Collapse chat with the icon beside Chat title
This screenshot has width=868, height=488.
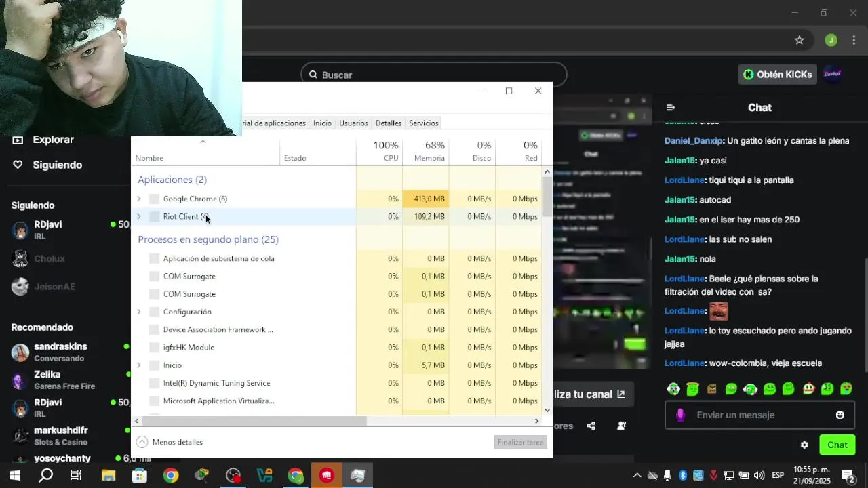click(x=671, y=107)
